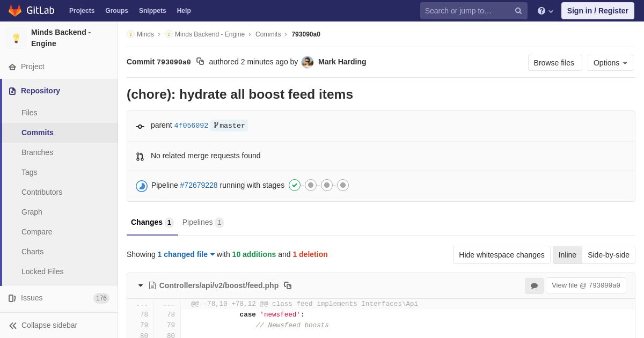Click Minds Backend - Engine breadcrumb
The image size is (644, 338).
[x=210, y=34]
